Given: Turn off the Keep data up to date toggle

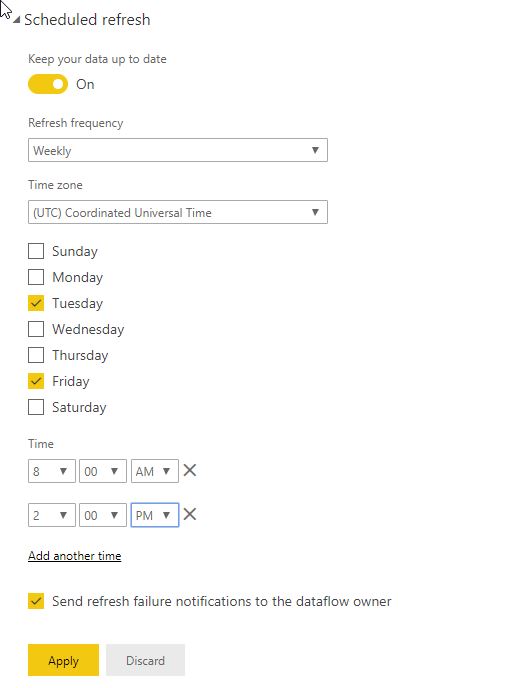Looking at the screenshot, I should 48,84.
